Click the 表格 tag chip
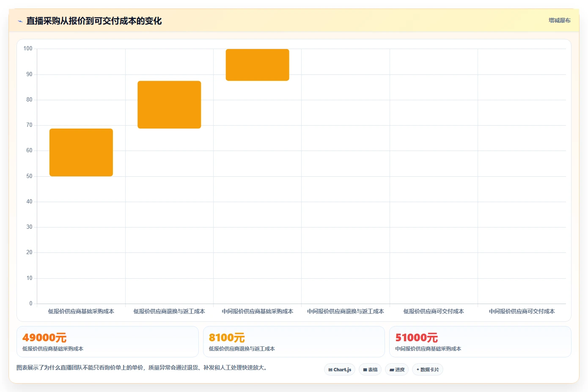The image size is (588, 392). (x=370, y=370)
